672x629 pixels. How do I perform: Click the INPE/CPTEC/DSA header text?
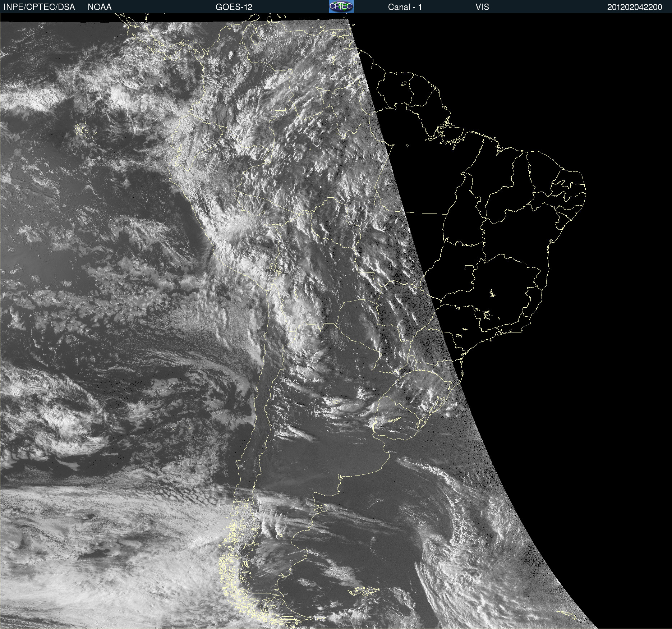tap(40, 7)
